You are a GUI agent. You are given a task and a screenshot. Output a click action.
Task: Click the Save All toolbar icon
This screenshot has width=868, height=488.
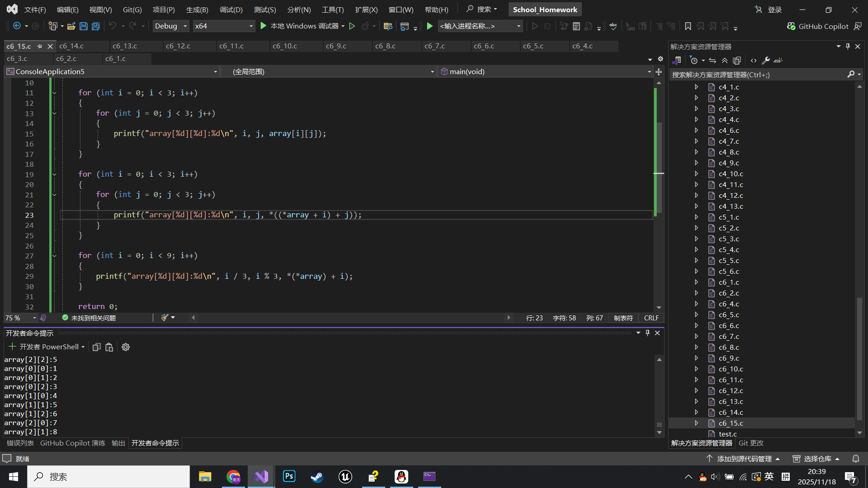pos(96,26)
